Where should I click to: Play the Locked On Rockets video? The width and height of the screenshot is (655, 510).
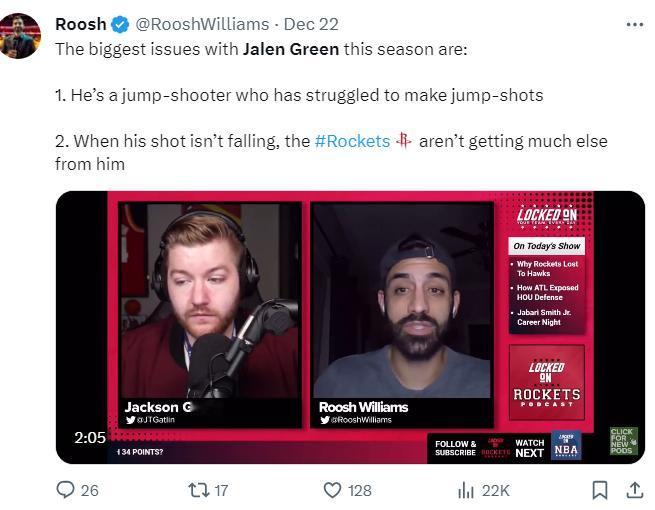[350, 327]
